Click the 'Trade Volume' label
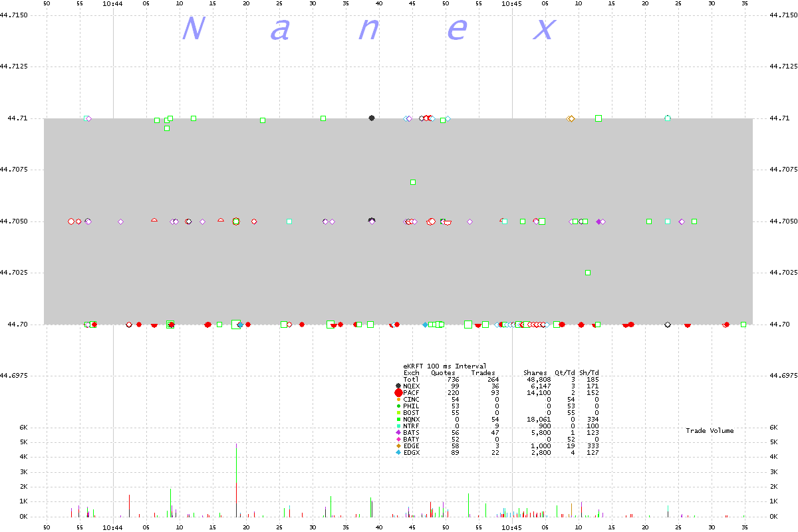Image resolution: width=798 pixels, height=532 pixels. tap(710, 431)
